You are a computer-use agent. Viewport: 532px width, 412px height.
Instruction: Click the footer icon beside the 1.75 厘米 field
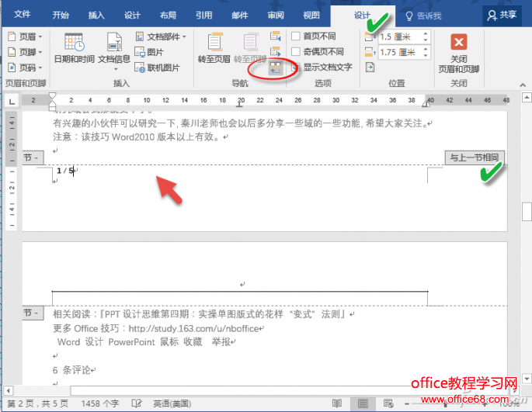[370, 52]
